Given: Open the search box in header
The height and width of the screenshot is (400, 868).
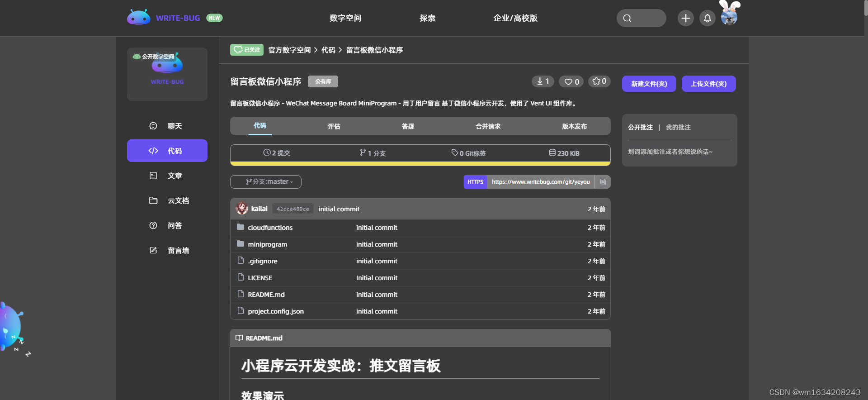Looking at the screenshot, I should tap(641, 18).
